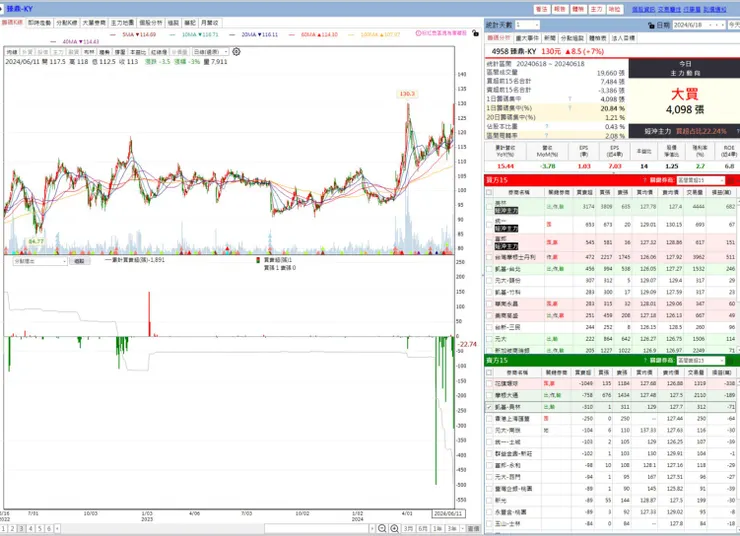Viewport: 740px width, 536px height.
Task: Tick the checkbox for 台新-三民 buyer row
Action: pyautogui.click(x=489, y=327)
